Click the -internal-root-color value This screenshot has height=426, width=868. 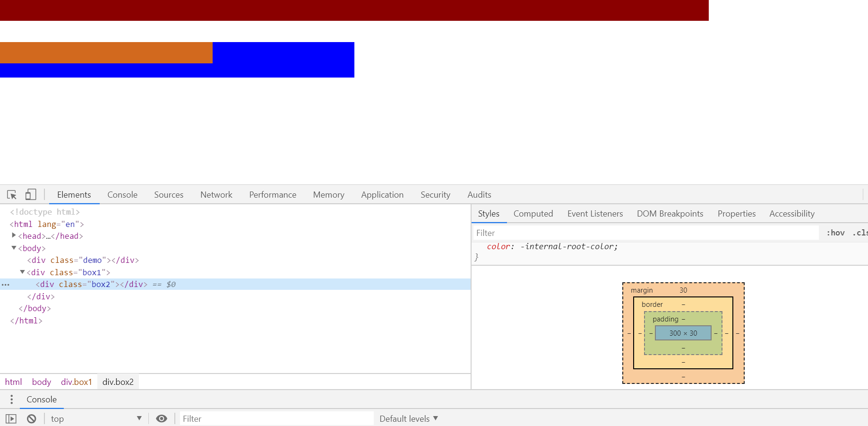tap(567, 246)
